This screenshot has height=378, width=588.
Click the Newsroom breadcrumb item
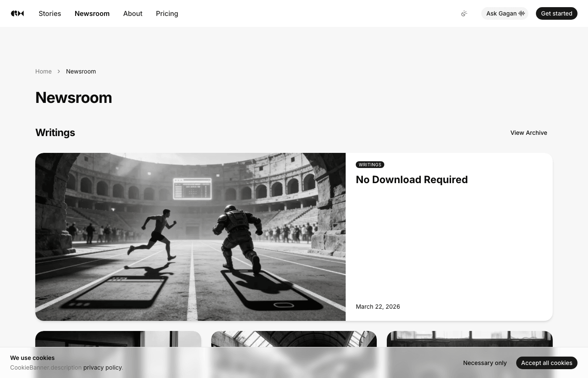(x=81, y=71)
